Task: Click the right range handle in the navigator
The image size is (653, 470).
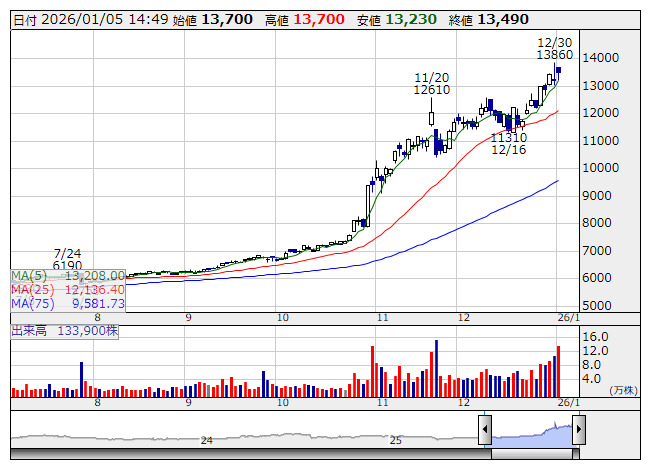Action: coord(578,430)
